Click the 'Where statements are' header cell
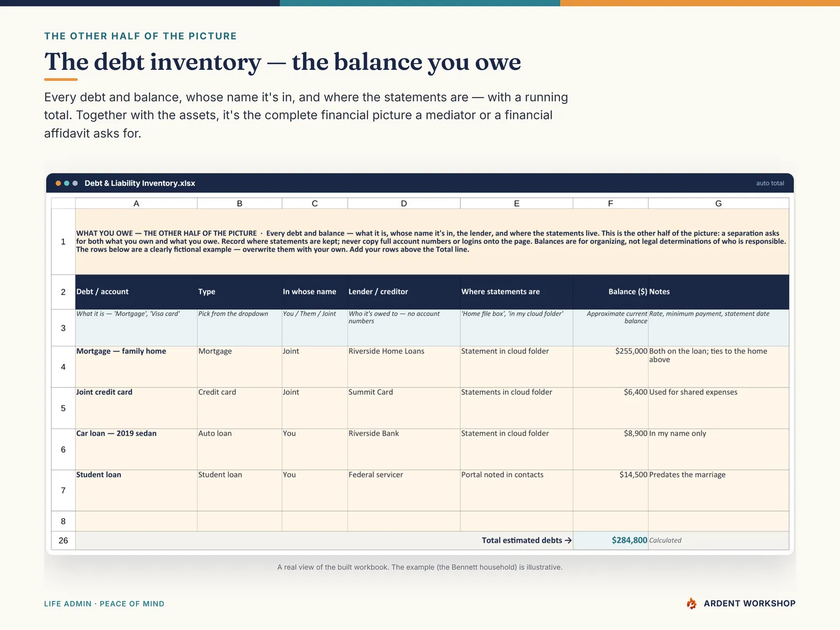This screenshot has height=630, width=840. [517, 292]
